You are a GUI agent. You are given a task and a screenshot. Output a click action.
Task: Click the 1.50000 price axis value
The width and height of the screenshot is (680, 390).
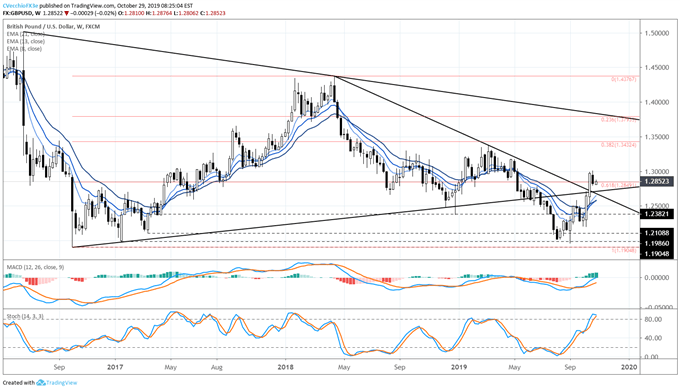(656, 33)
